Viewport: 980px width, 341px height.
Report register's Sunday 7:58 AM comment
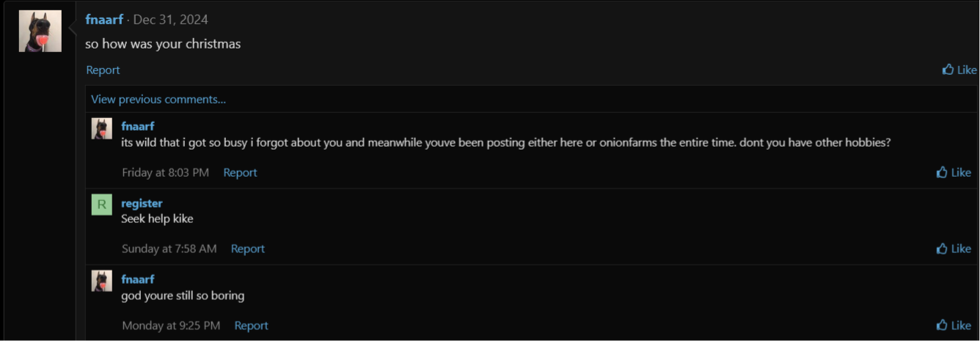(x=247, y=249)
